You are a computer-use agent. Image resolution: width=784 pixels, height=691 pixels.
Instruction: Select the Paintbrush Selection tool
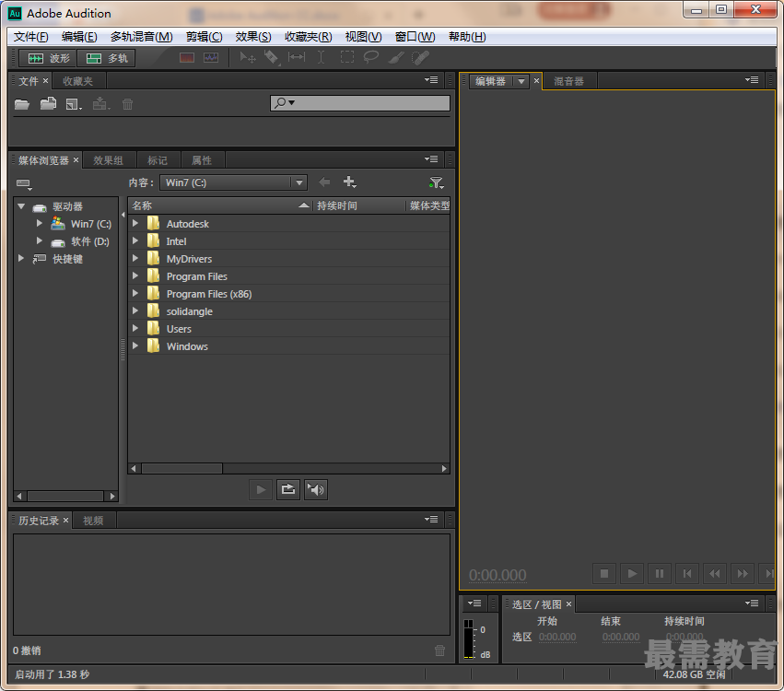point(395,58)
